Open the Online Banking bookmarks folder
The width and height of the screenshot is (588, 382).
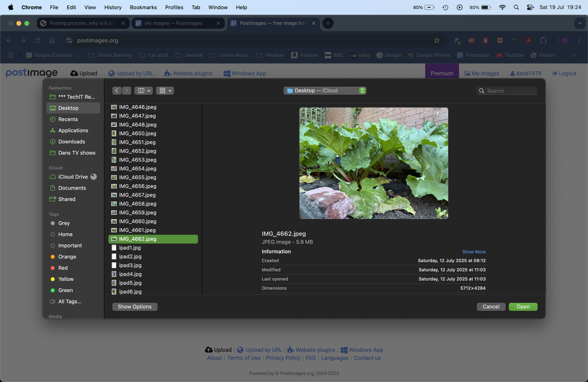pos(109,55)
